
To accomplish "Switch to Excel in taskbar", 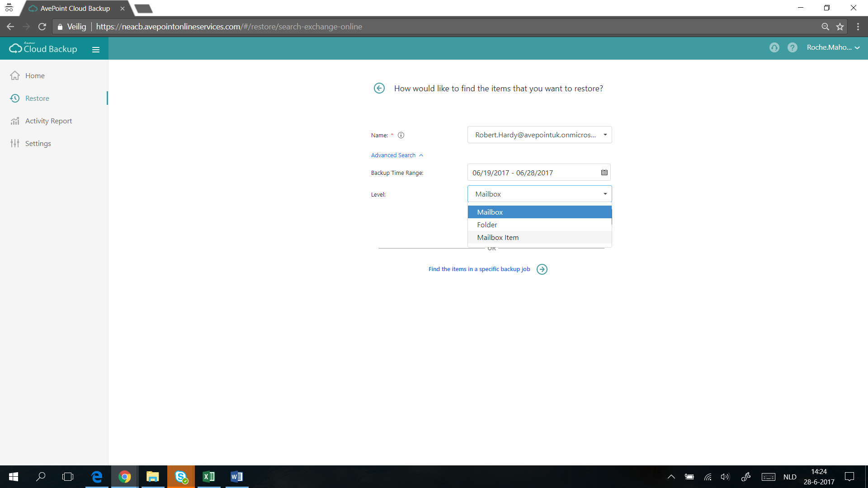I will click(209, 477).
